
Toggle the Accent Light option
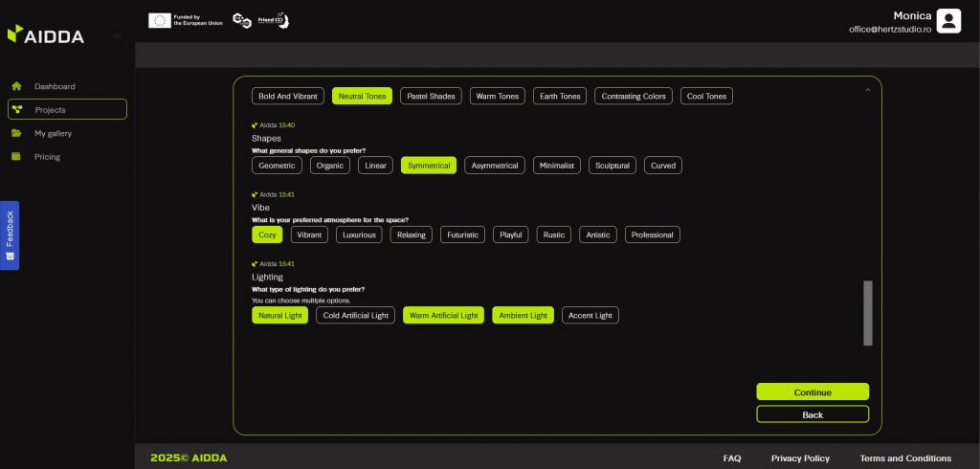pos(590,315)
